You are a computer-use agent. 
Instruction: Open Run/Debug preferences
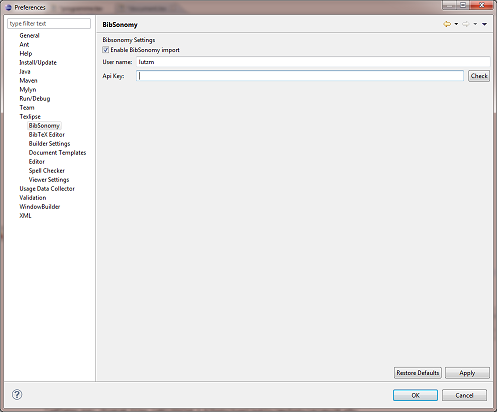35,98
